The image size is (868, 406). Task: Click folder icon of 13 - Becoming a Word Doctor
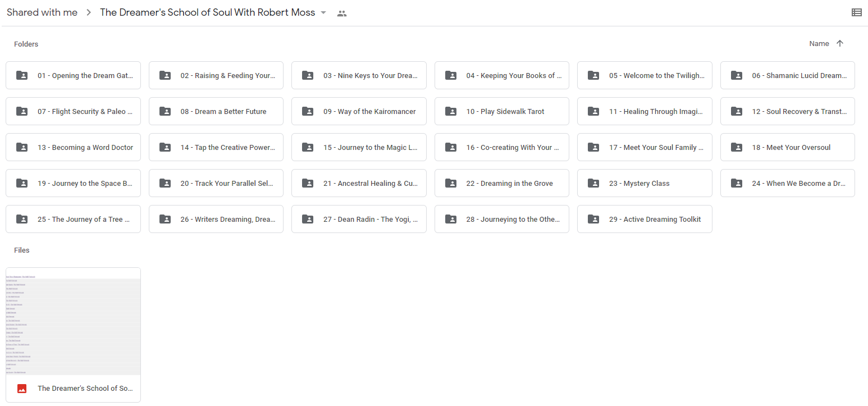pos(22,147)
